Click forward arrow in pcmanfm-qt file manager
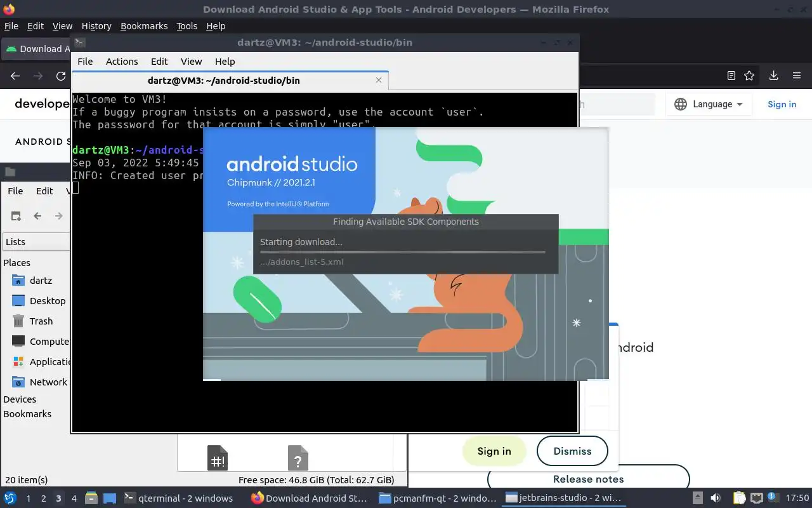The height and width of the screenshot is (508, 812). tap(59, 216)
